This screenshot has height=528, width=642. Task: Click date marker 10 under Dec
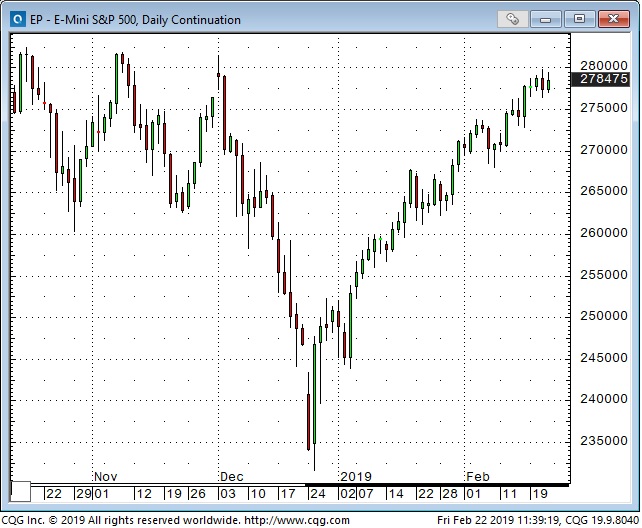coord(258,494)
